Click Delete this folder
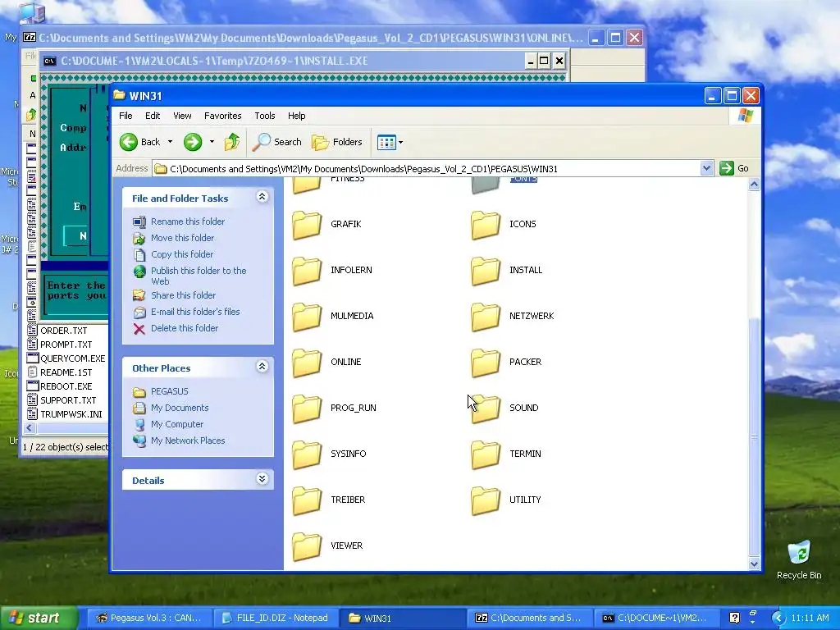This screenshot has width=840, height=630. 185,328
